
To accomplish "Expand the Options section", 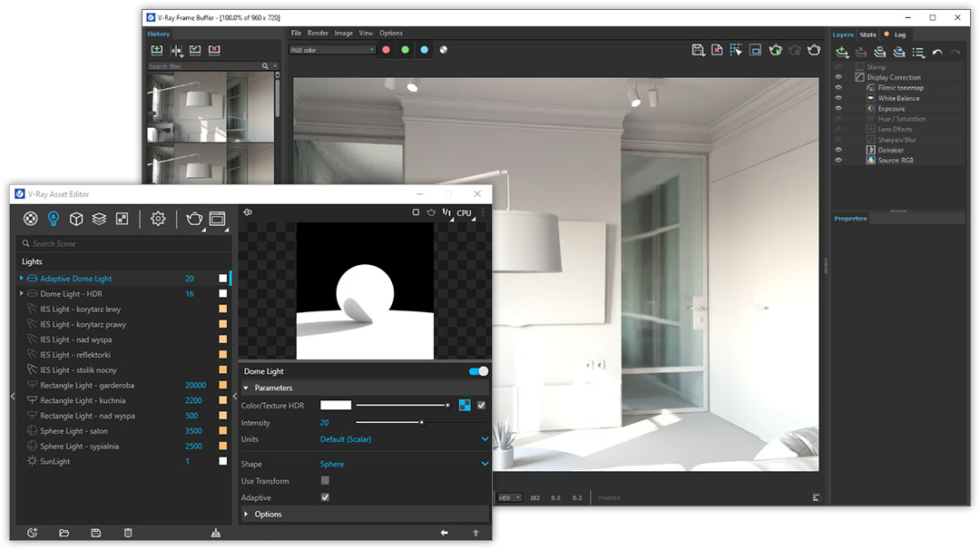I will (268, 514).
